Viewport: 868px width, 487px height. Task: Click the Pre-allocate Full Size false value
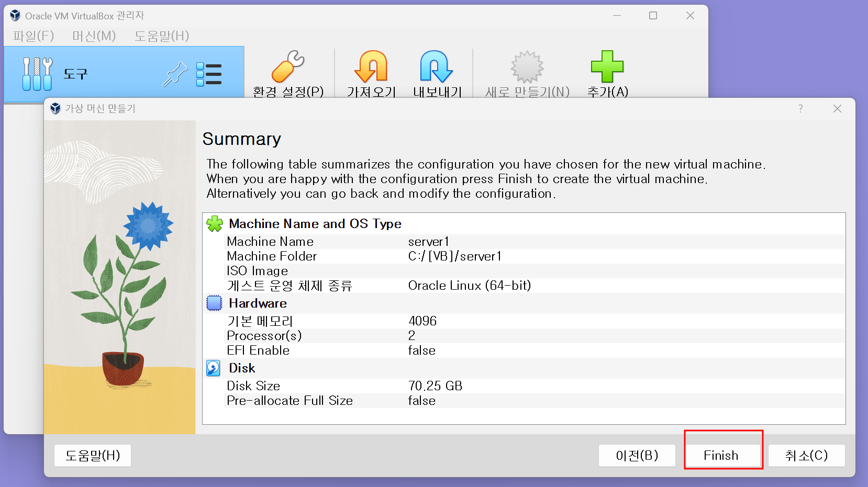pos(422,401)
